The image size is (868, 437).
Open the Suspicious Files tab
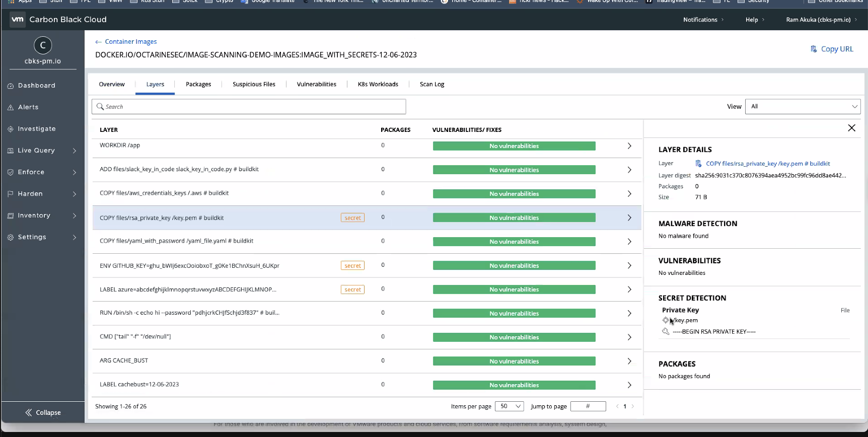tap(254, 84)
